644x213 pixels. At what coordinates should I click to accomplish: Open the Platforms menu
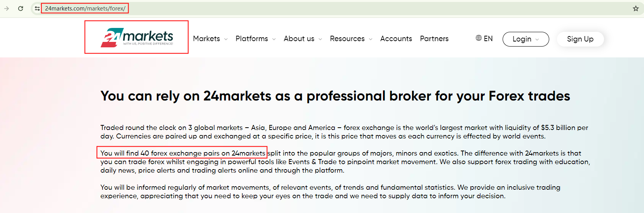click(x=252, y=38)
